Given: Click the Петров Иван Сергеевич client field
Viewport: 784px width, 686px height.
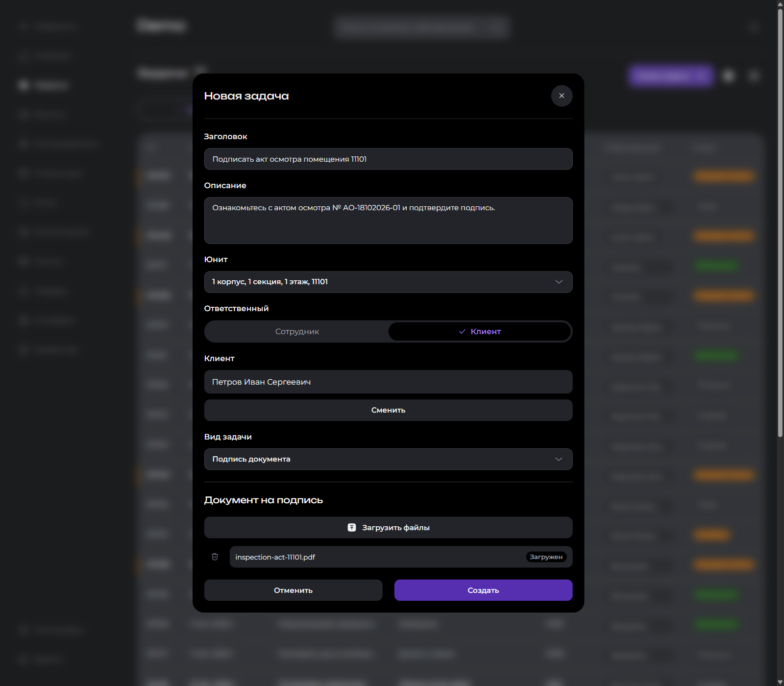Looking at the screenshot, I should click(388, 382).
